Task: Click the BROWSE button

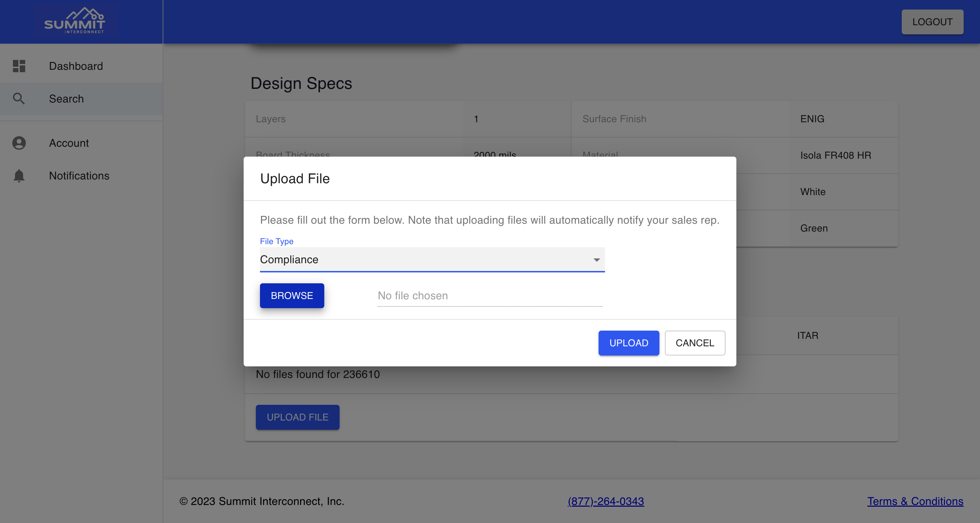Action: coord(292,296)
